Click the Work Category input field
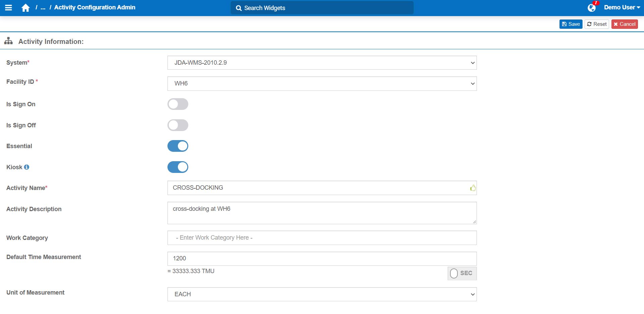Image resolution: width=644 pixels, height=314 pixels. pos(322,238)
